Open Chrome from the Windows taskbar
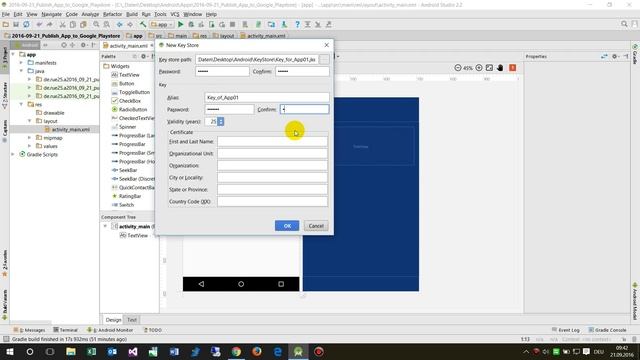The width and height of the screenshot is (640, 360). pos(236,351)
